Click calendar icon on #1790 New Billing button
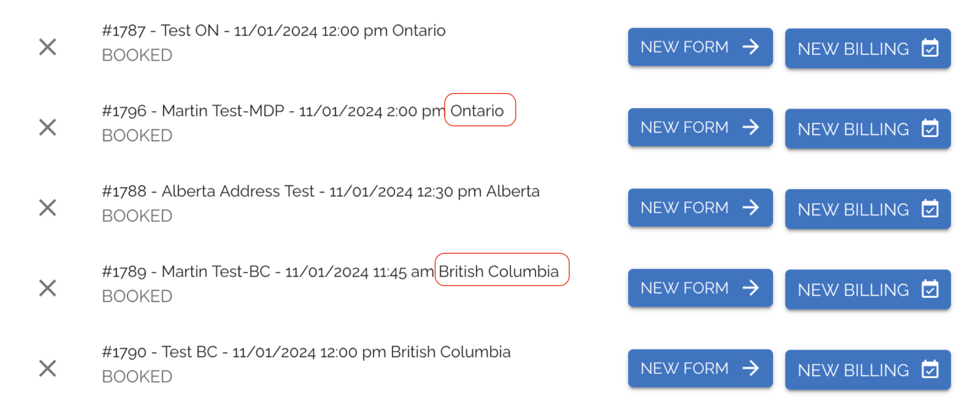 [930, 370]
